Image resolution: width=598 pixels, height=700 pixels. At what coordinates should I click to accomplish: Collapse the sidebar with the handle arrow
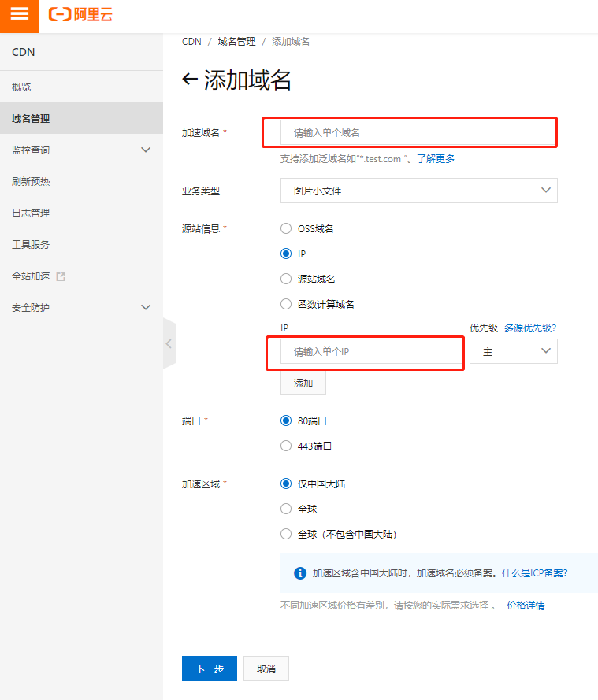pos(169,343)
